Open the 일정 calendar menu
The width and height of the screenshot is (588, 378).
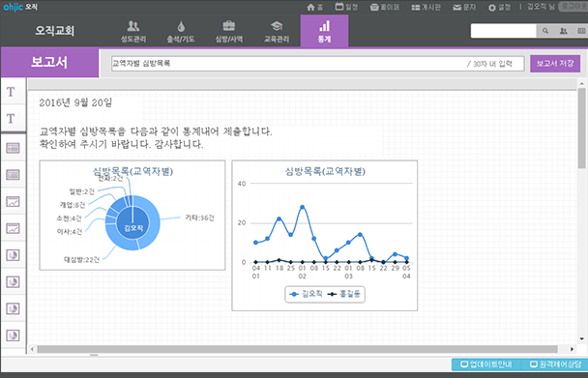click(x=346, y=7)
